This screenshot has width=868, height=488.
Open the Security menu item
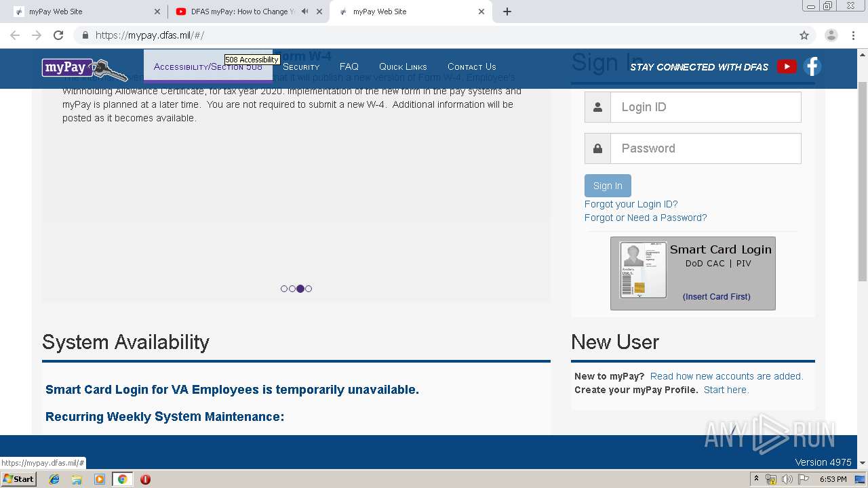[301, 66]
